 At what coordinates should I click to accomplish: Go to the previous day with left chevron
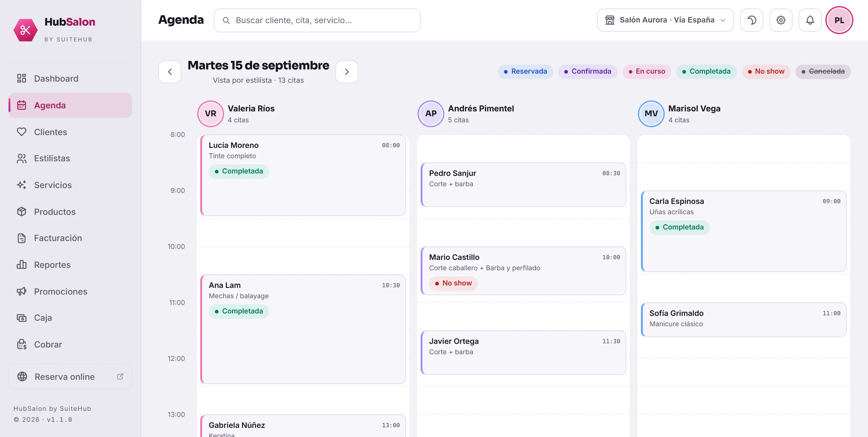click(x=170, y=72)
